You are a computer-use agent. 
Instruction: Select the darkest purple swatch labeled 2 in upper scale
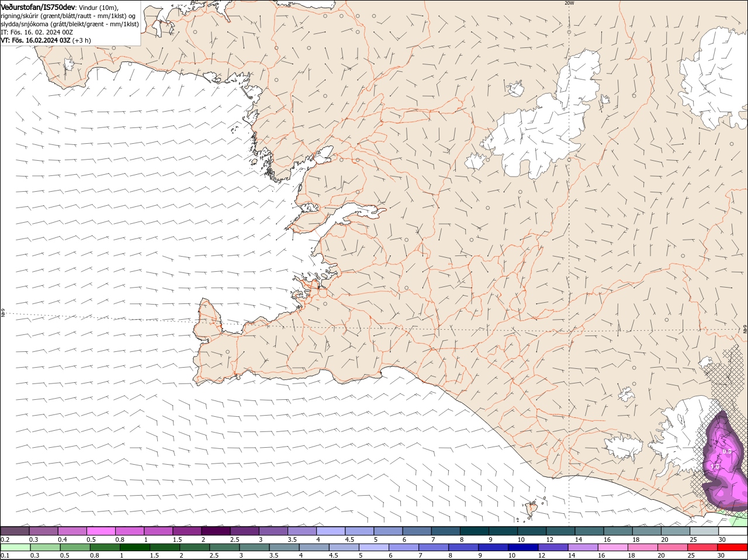tap(216, 531)
